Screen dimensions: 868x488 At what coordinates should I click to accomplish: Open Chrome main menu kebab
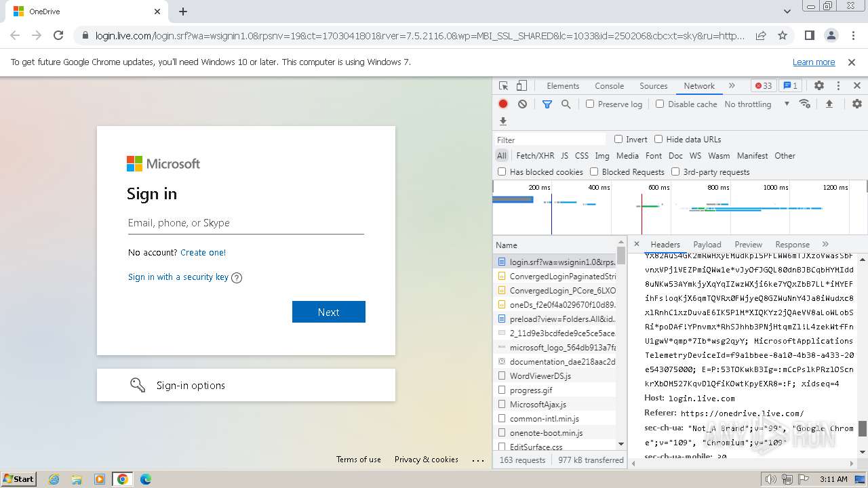[x=852, y=35]
